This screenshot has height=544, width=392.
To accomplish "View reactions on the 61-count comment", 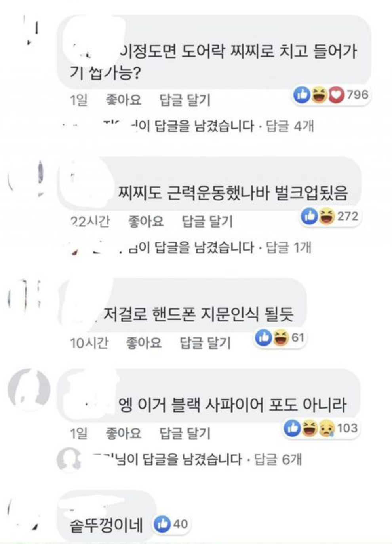I will coord(280,338).
